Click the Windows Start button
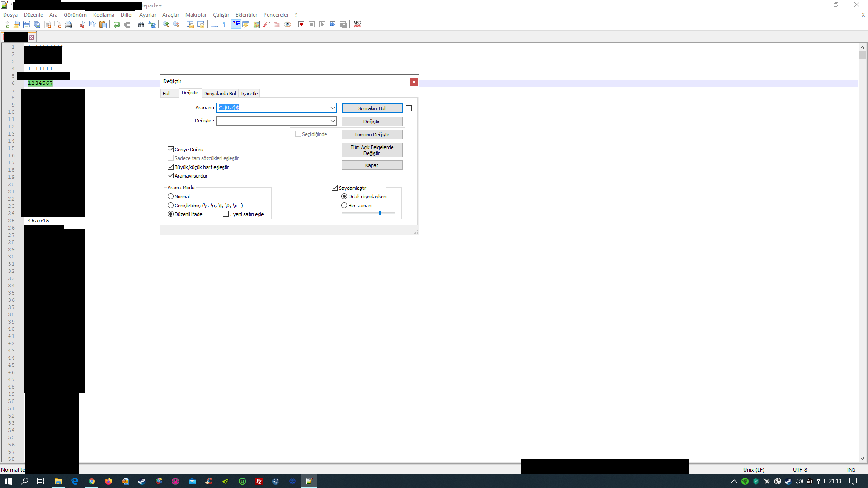The height and width of the screenshot is (488, 868). [x=8, y=481]
